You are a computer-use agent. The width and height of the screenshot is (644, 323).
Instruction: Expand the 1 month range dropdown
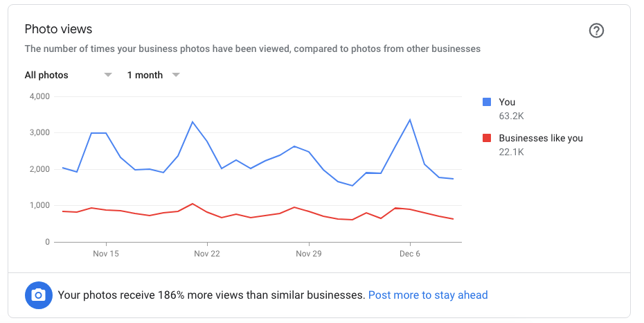[154, 75]
